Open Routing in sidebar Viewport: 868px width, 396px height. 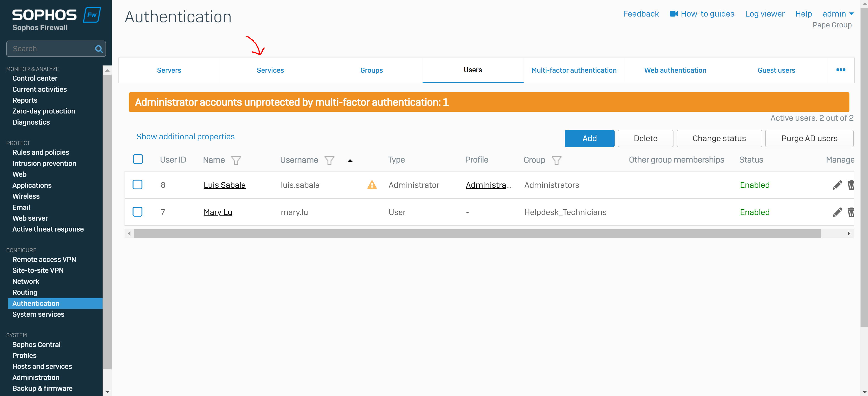[25, 292]
